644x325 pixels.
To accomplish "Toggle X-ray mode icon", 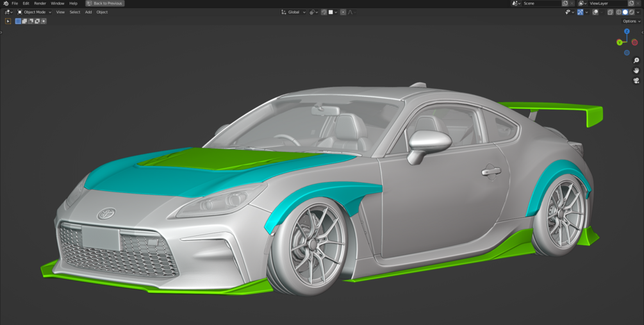I will point(610,12).
